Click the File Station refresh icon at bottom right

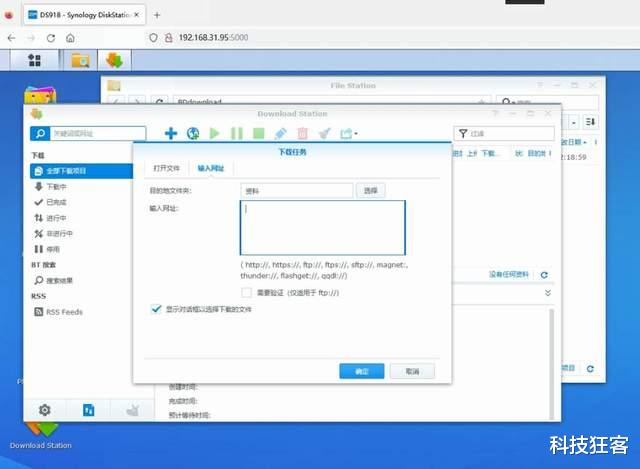coord(590,369)
